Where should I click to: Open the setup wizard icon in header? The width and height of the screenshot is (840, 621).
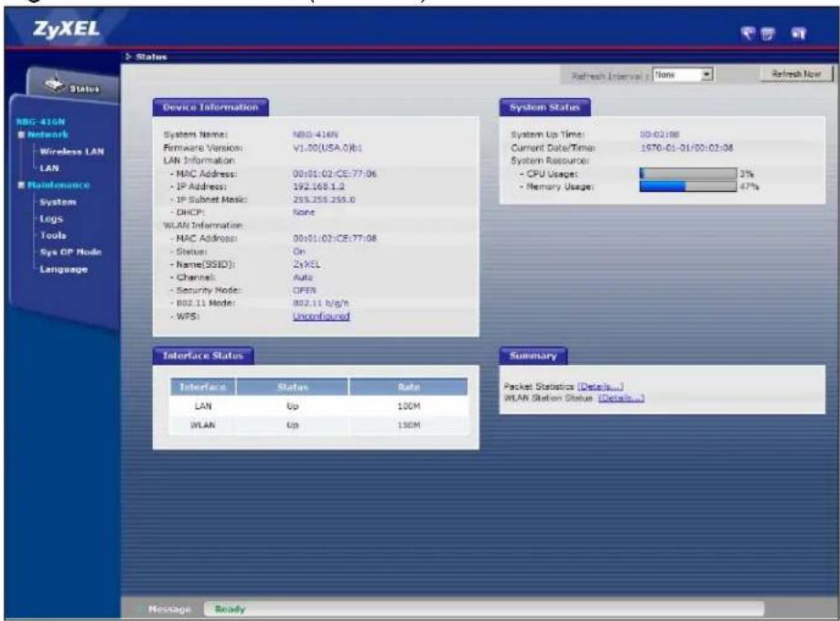748,34
